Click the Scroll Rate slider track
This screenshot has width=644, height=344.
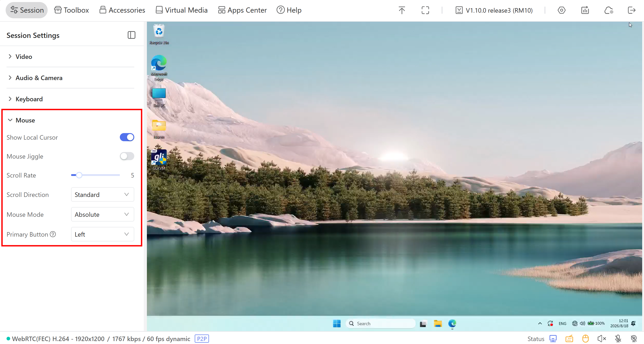point(95,175)
